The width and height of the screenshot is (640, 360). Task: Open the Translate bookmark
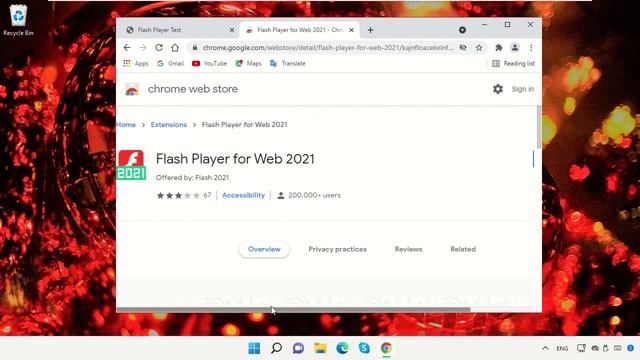pos(288,64)
